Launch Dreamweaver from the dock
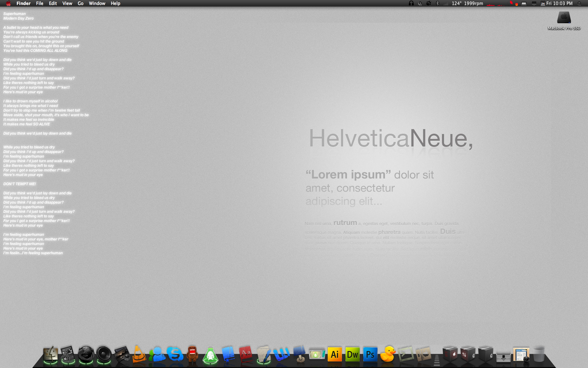Image resolution: width=588 pixels, height=368 pixels. 352,355
